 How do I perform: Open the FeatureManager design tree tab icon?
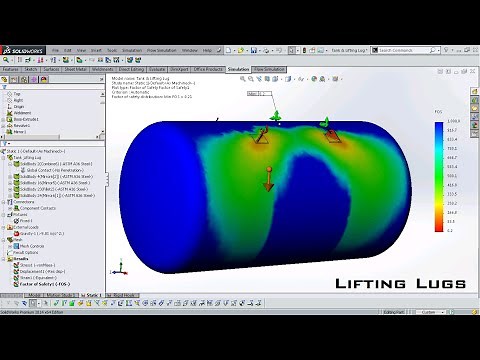click(x=4, y=79)
